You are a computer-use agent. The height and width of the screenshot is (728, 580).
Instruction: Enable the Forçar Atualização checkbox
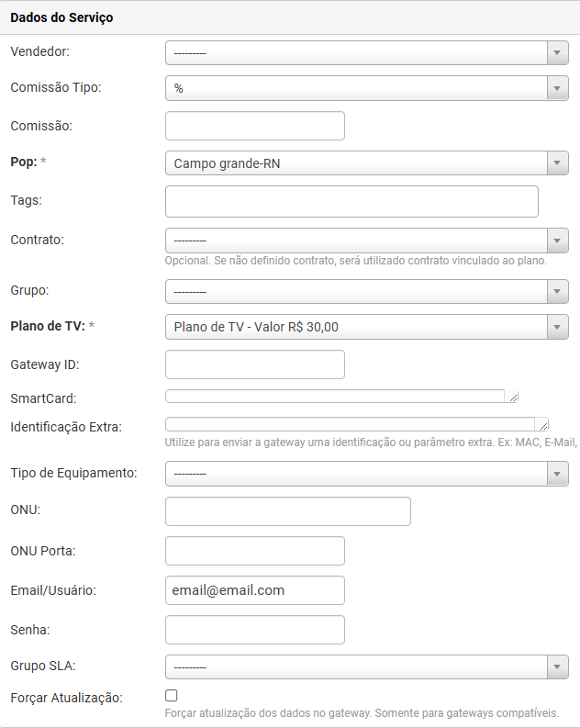point(172,696)
